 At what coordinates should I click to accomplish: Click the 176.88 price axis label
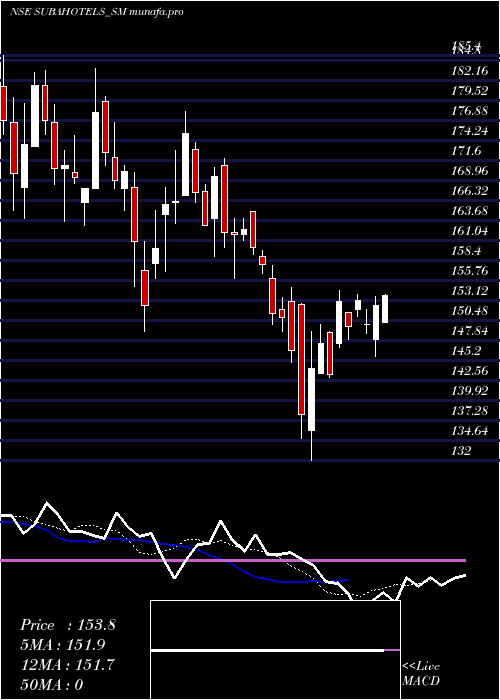click(x=470, y=111)
